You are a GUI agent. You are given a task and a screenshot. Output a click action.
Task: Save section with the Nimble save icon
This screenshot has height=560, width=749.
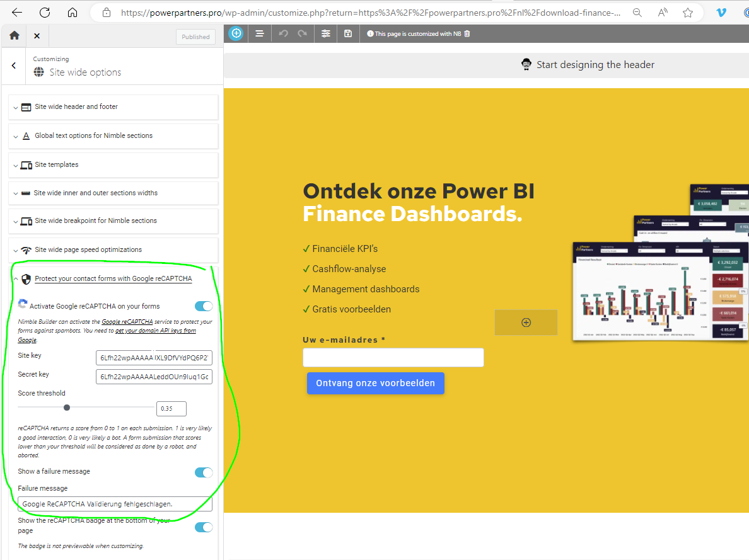point(348,33)
